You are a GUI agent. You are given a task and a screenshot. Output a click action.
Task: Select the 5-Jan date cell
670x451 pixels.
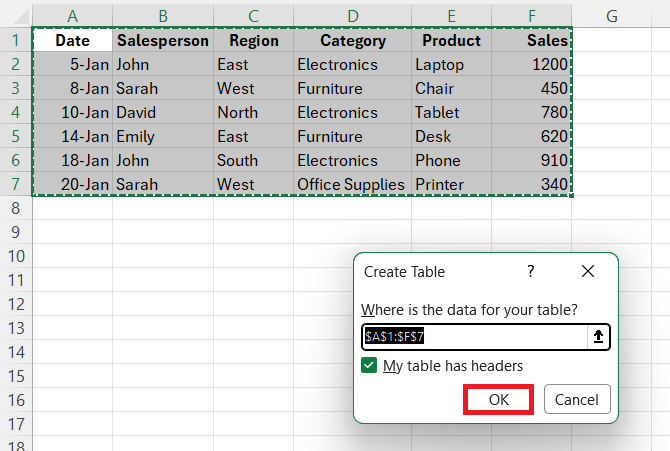(x=72, y=64)
